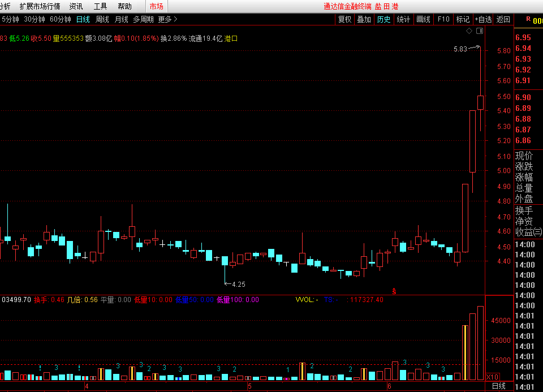Click the 5.83 high price label

tap(460, 49)
